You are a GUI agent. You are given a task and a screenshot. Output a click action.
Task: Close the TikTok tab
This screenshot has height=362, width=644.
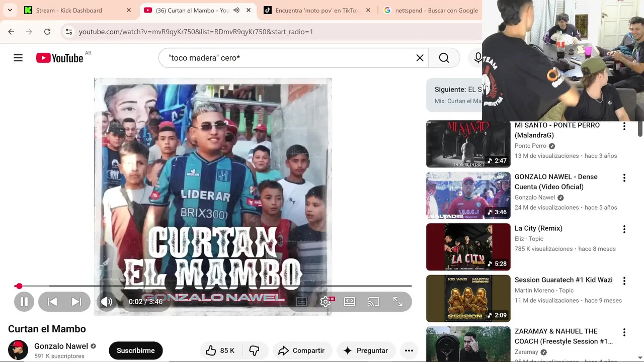[368, 10]
